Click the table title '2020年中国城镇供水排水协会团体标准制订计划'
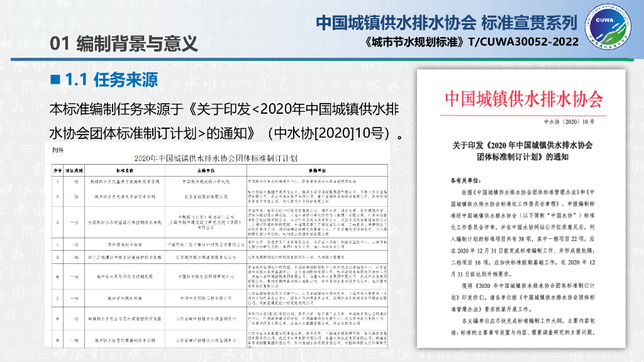 coord(216,158)
